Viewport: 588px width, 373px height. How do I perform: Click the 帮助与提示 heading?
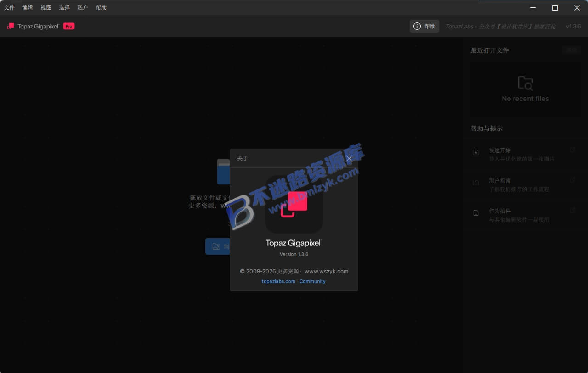click(486, 128)
